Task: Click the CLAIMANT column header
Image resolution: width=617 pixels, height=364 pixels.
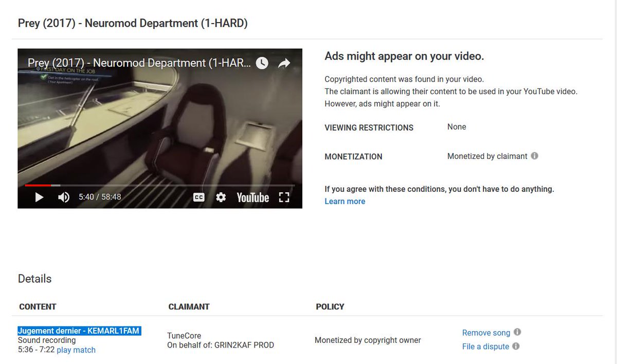Action: pyautogui.click(x=189, y=306)
